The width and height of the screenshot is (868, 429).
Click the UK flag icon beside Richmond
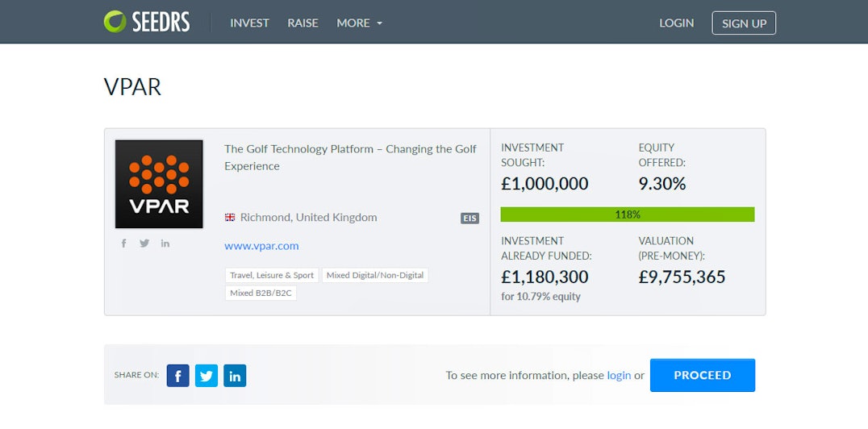pyautogui.click(x=230, y=218)
